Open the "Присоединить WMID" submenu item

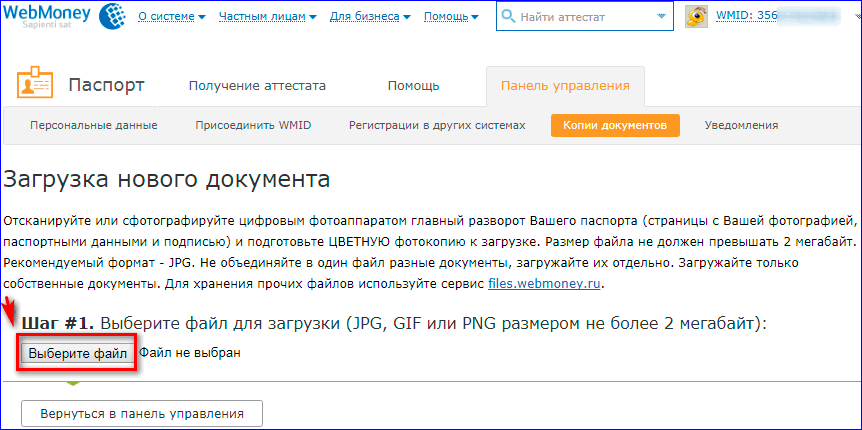click(x=252, y=125)
